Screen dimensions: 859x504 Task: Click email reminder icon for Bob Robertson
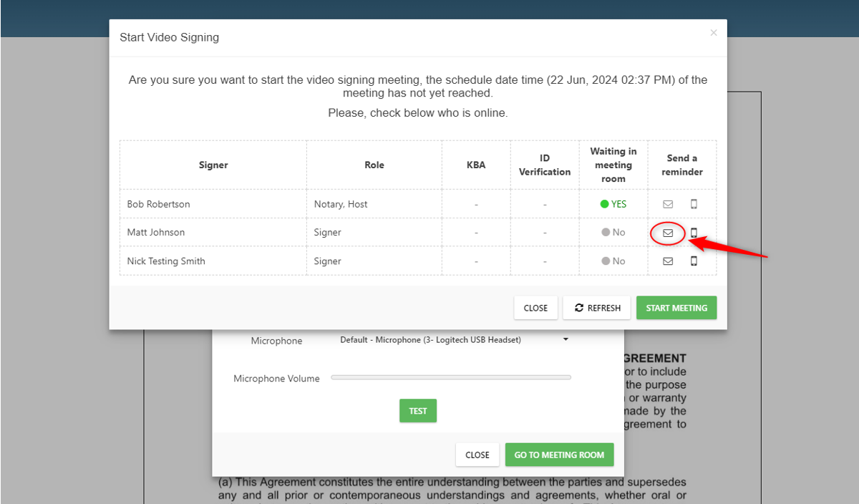pos(668,204)
